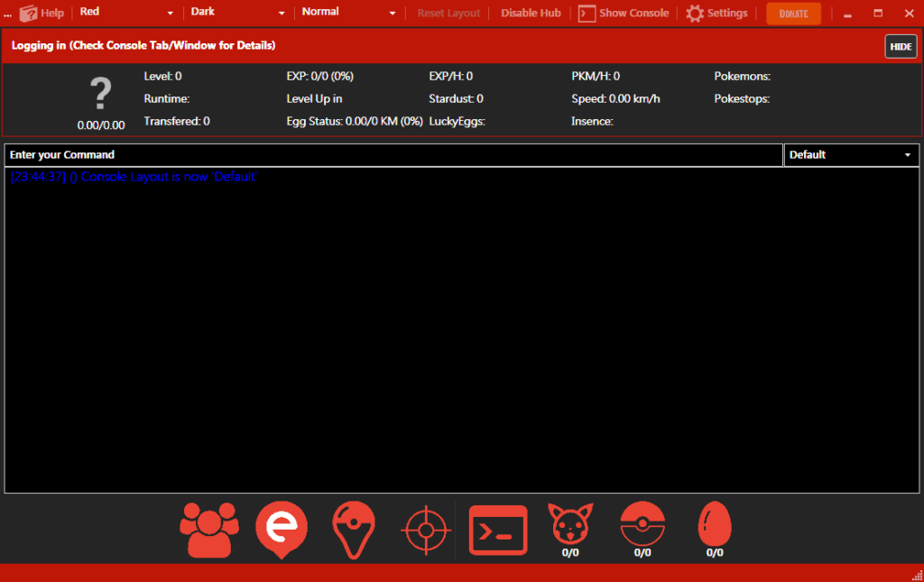Toggle Show Console window
The width and height of the screenshot is (924, 582).
(624, 14)
